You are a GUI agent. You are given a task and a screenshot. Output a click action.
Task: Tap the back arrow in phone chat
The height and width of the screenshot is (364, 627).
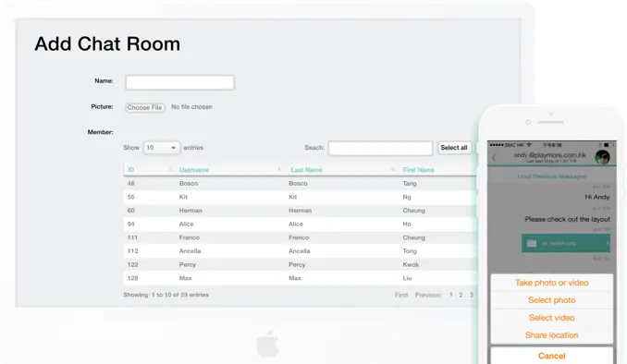pos(494,158)
